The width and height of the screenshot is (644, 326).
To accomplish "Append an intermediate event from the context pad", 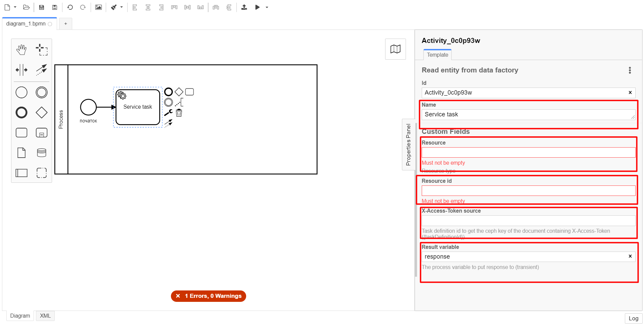I will (x=169, y=102).
